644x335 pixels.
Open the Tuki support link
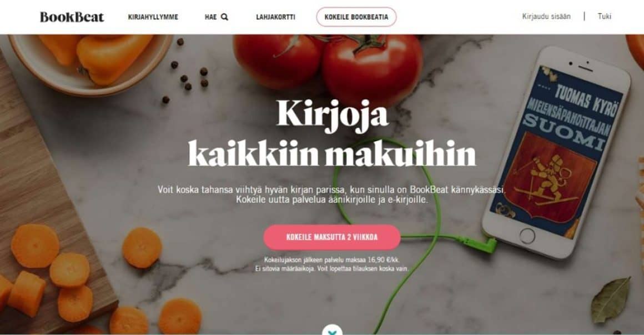[x=604, y=17]
